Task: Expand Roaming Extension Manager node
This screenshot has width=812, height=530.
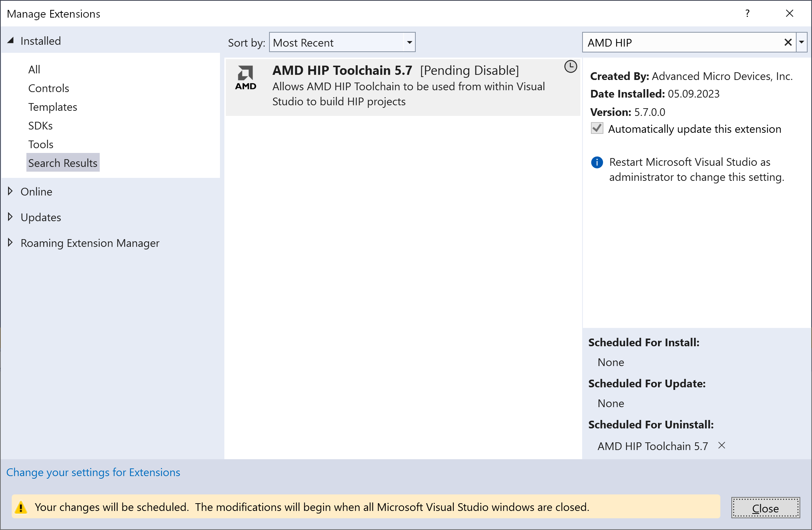Action: click(10, 242)
